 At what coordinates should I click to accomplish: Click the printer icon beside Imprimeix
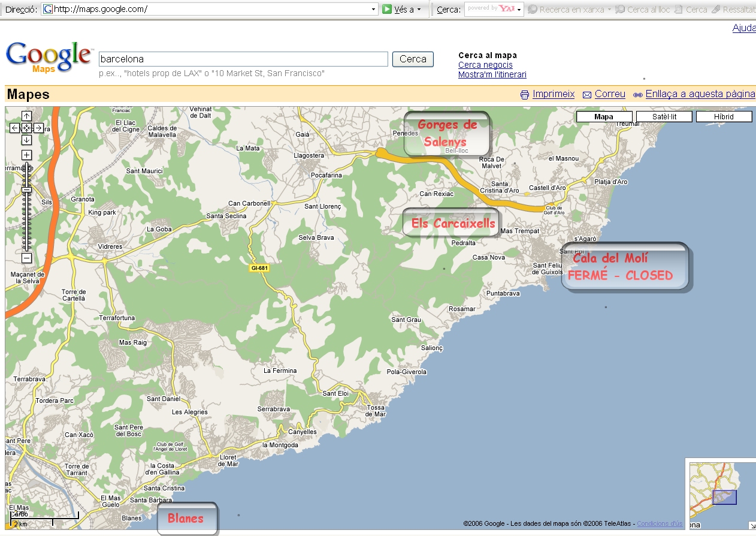click(525, 95)
